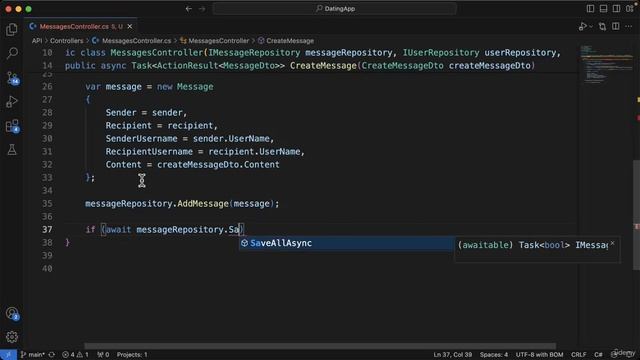Click SenderUsername on line 30

(x=141, y=139)
